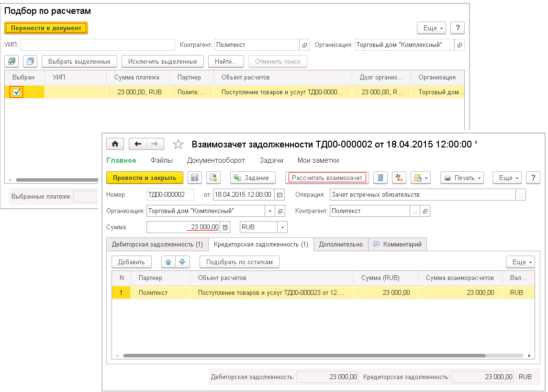Click the save diskette icon
The width and height of the screenshot is (548, 392).
[x=194, y=178]
